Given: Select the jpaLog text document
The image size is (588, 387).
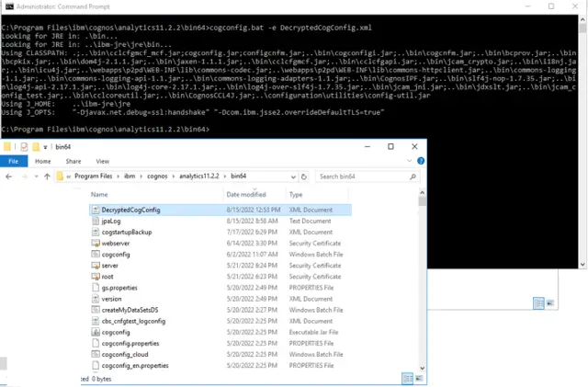Looking at the screenshot, I should tap(220, 222).
